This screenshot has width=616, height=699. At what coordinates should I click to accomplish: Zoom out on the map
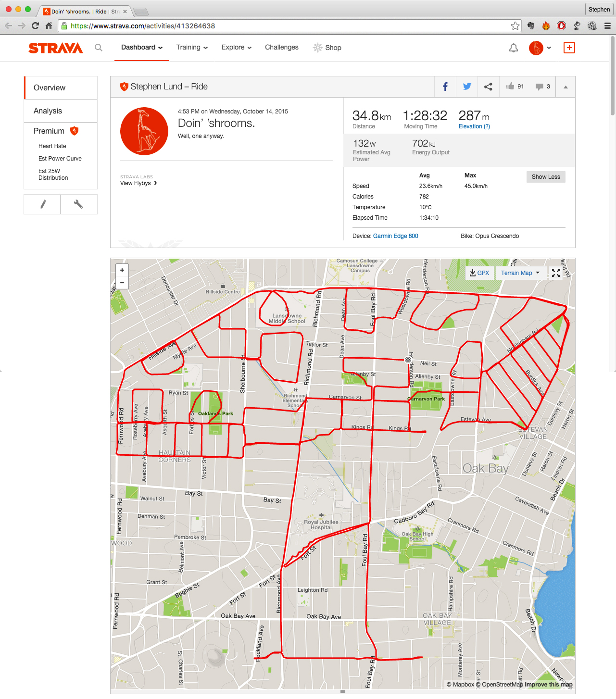click(122, 283)
